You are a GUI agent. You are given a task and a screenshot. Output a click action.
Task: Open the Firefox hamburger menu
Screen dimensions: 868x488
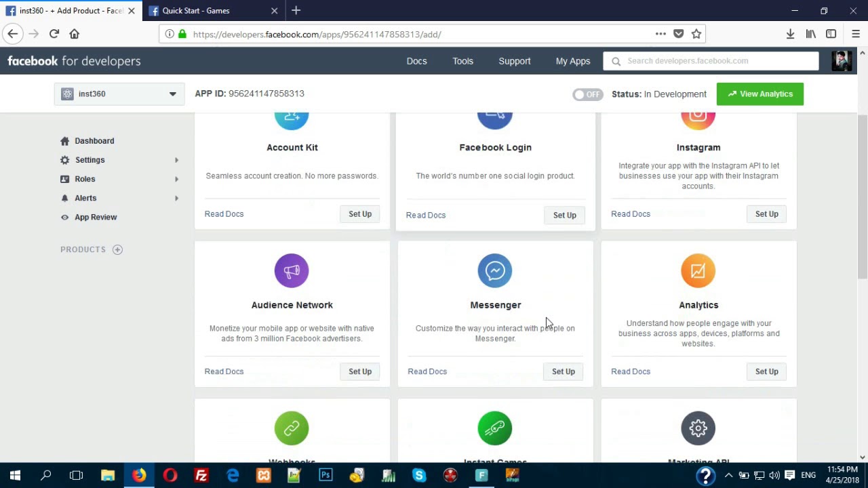coord(855,34)
